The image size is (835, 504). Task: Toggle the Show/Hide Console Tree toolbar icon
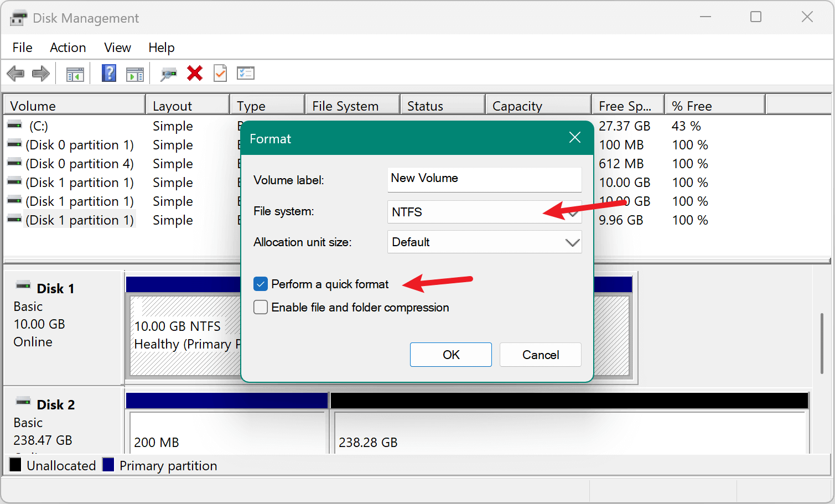click(75, 73)
